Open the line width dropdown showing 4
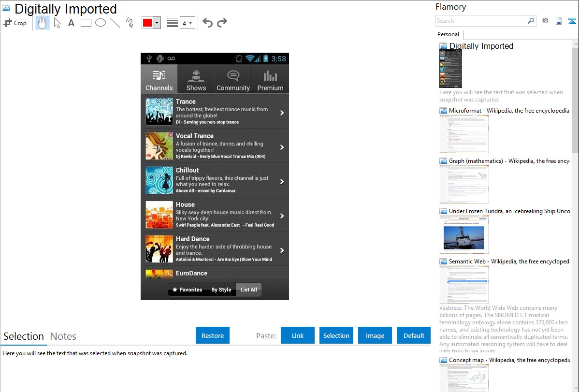Image resolution: width=579 pixels, height=392 pixels. click(x=188, y=23)
